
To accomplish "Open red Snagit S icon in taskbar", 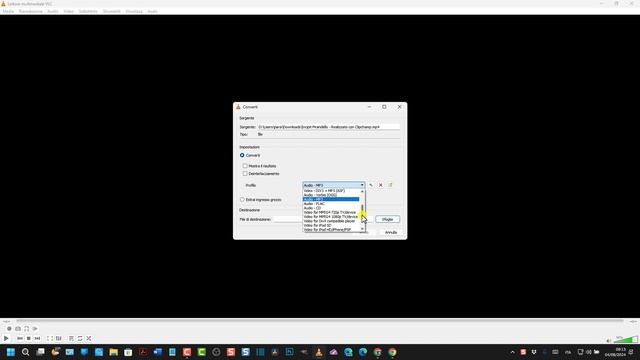I will coord(231,352).
